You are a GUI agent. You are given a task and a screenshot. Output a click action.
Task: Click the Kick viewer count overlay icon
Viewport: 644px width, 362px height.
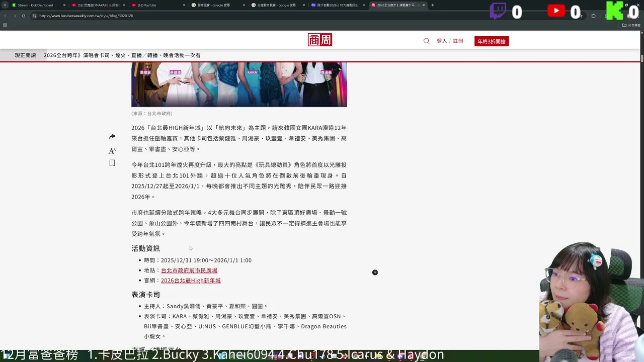tap(615, 11)
